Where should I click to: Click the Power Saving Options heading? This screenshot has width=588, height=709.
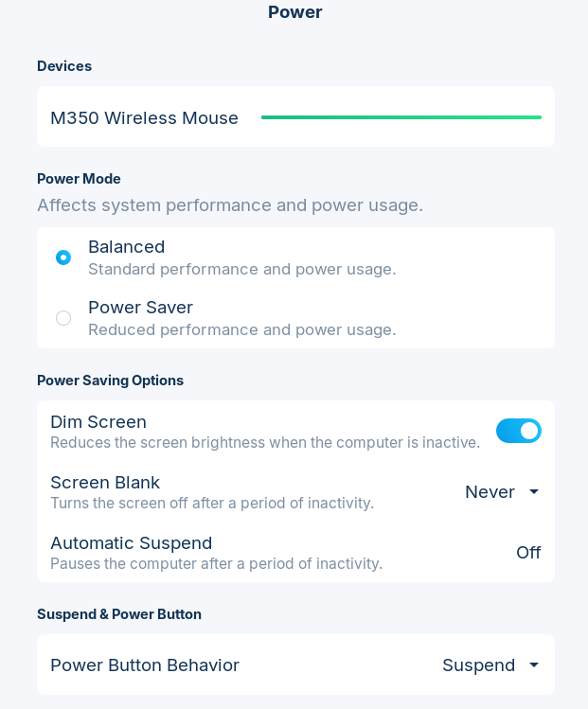tap(110, 381)
